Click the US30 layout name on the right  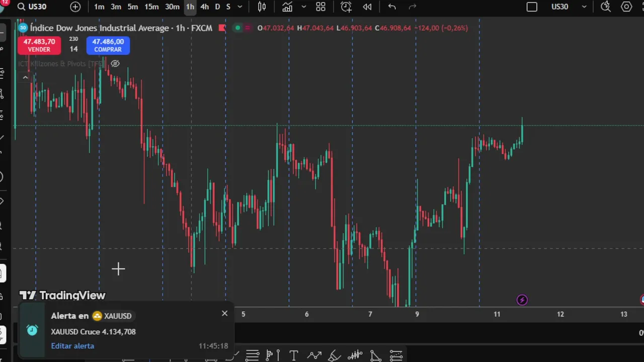[x=559, y=7]
